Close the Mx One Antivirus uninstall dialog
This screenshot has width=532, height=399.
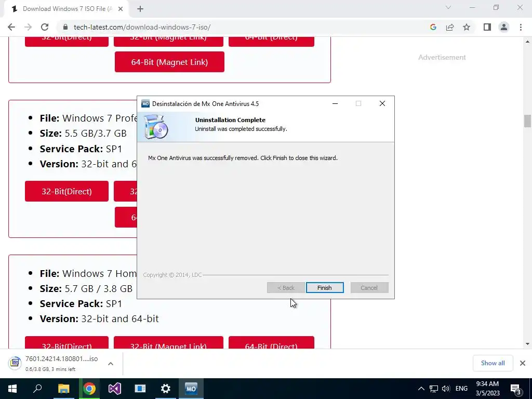tap(382, 103)
